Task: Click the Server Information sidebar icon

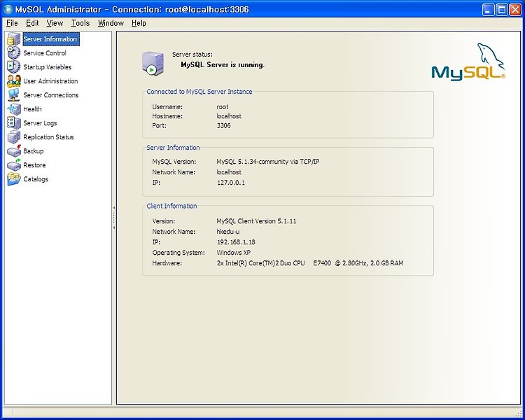Action: [x=14, y=39]
